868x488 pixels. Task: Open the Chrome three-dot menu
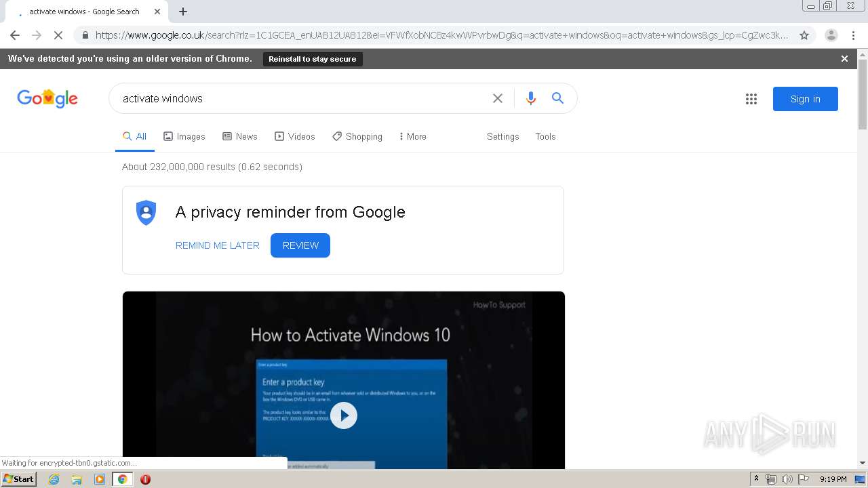[853, 35]
